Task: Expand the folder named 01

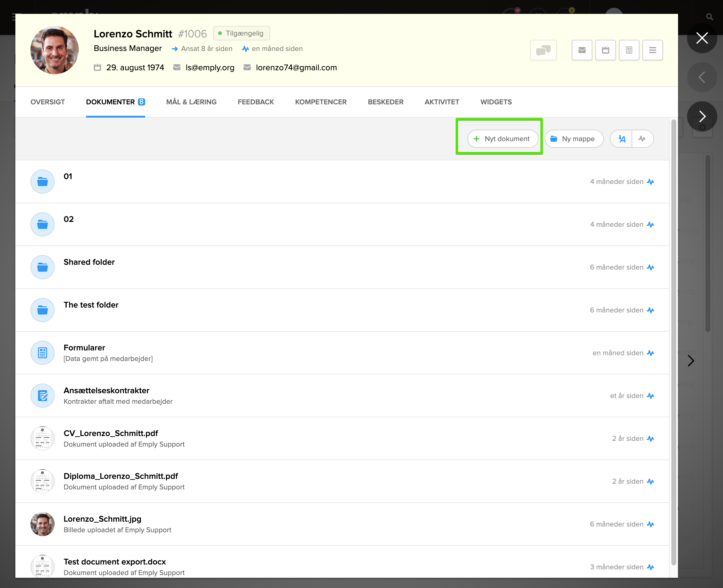Action: [68, 176]
